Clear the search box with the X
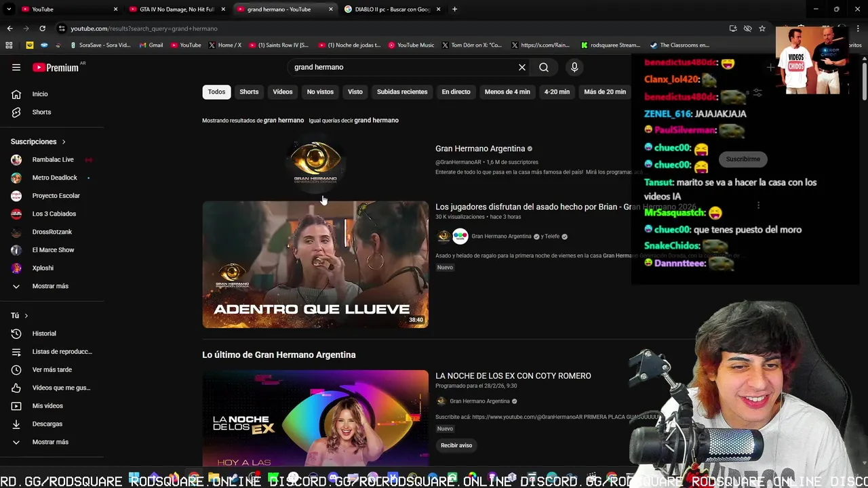The width and height of the screenshot is (868, 488). click(522, 67)
